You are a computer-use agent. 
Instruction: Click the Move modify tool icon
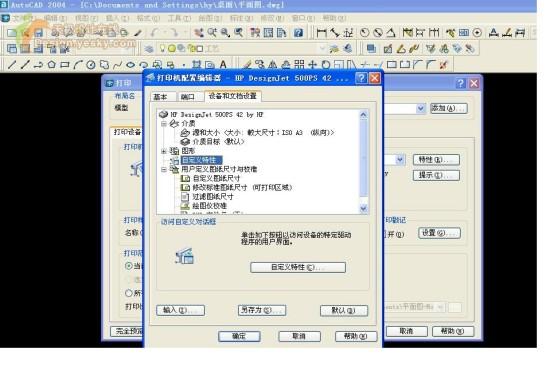312,65
